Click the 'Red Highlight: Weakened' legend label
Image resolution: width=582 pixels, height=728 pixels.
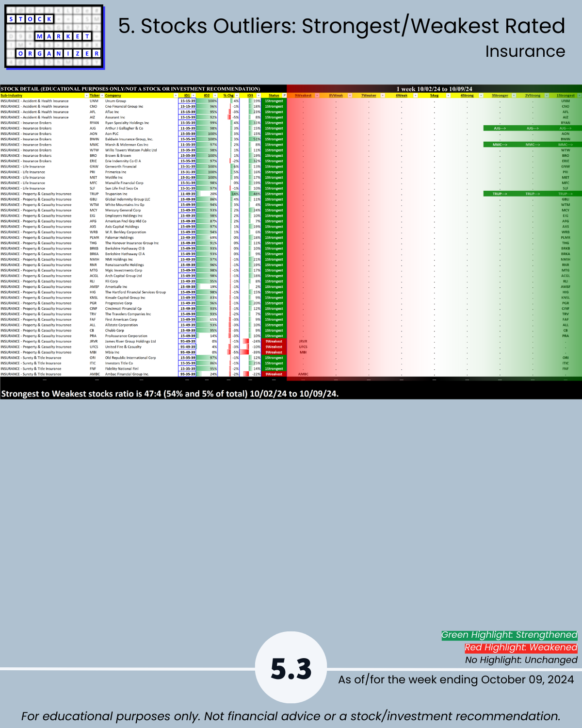pos(521,647)
